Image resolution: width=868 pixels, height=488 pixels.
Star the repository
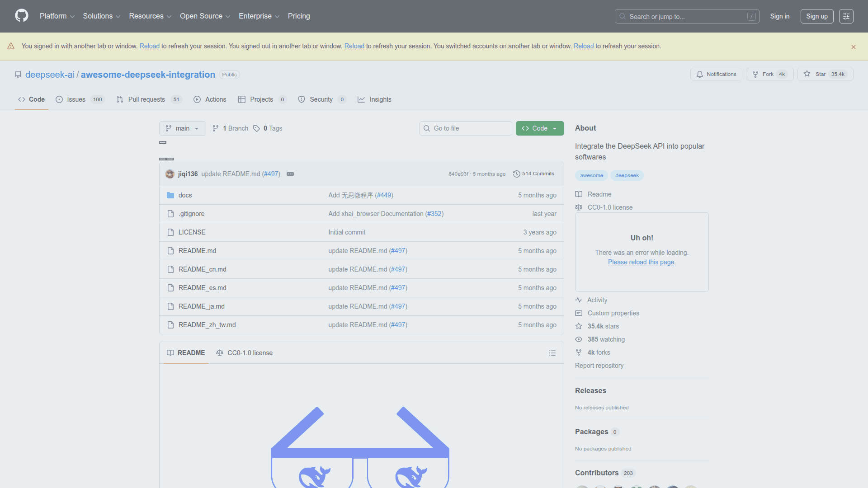825,74
